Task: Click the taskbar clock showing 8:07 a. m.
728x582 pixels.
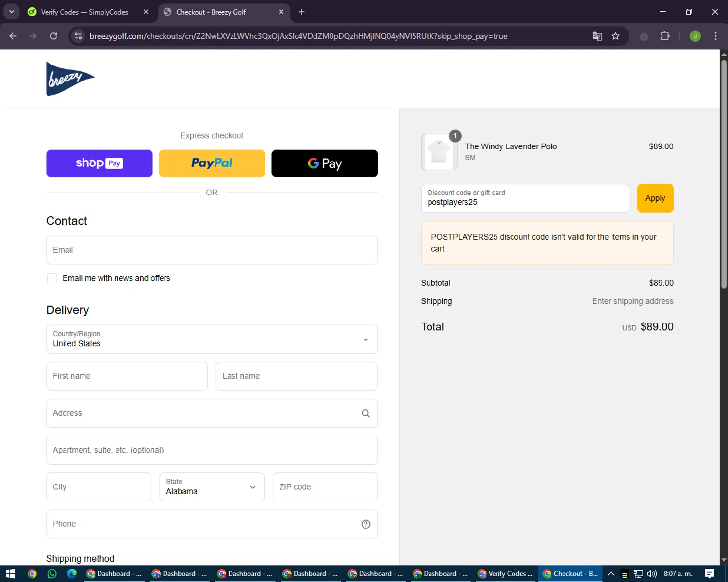Action: 678,574
